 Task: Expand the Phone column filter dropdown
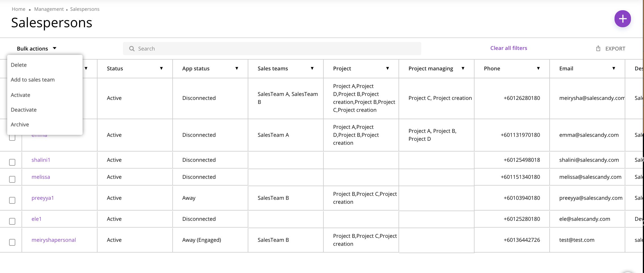[x=538, y=68]
